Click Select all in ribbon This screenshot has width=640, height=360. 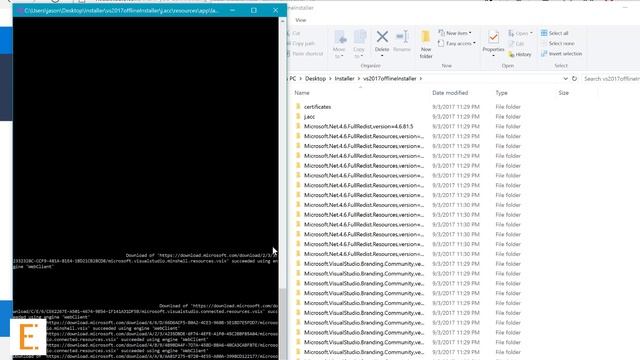(x=554, y=33)
